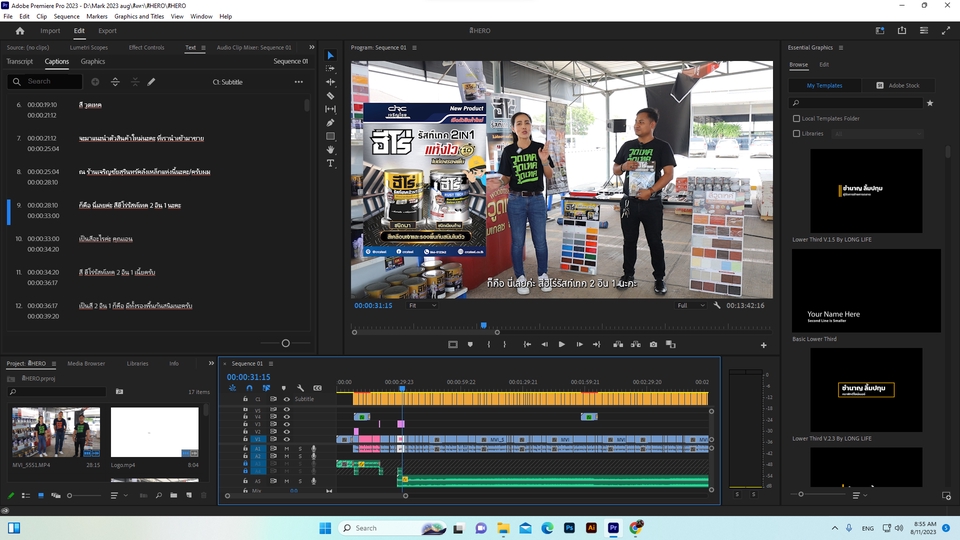
Task: Add new caption segment plus icon
Action: tap(96, 81)
